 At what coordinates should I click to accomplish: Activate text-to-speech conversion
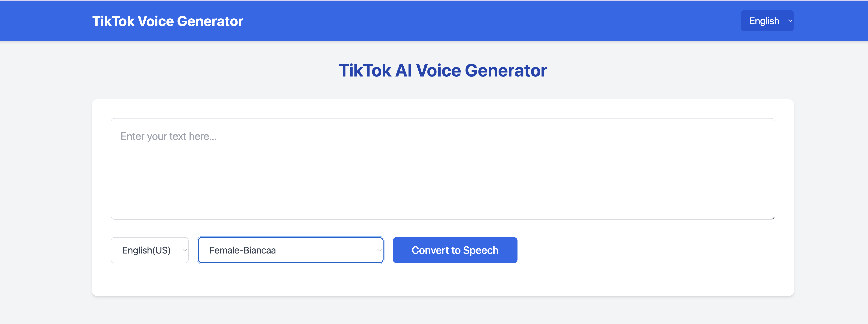(x=455, y=250)
